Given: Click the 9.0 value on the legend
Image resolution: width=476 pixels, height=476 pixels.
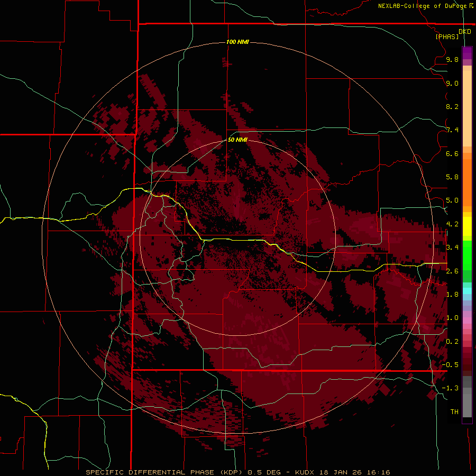Looking at the screenshot, I should (452, 83).
